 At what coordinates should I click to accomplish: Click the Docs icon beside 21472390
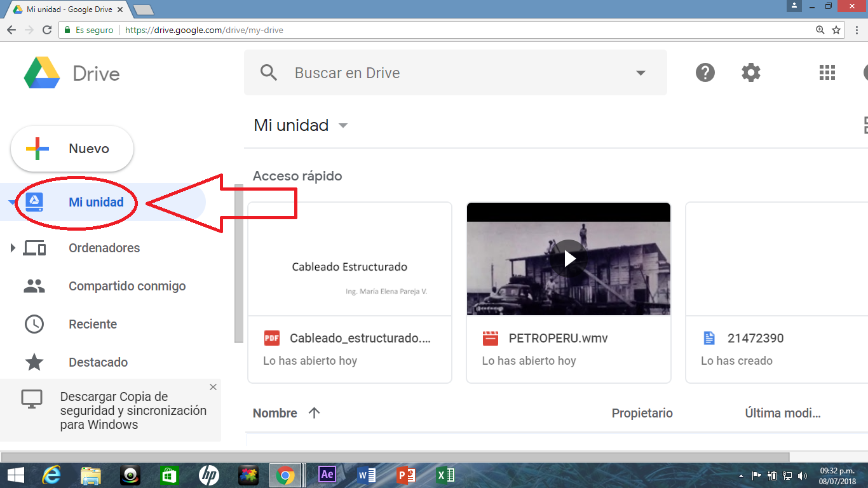pyautogui.click(x=709, y=338)
